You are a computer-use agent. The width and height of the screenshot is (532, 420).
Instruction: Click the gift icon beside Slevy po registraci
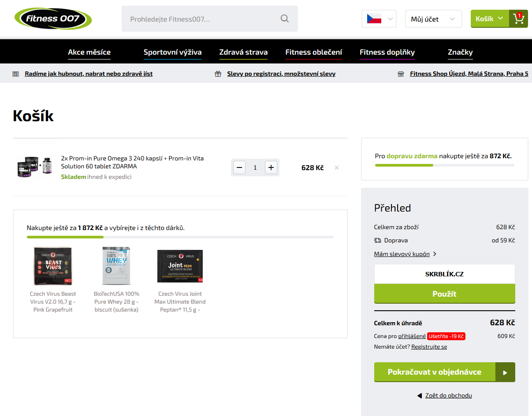(218, 74)
